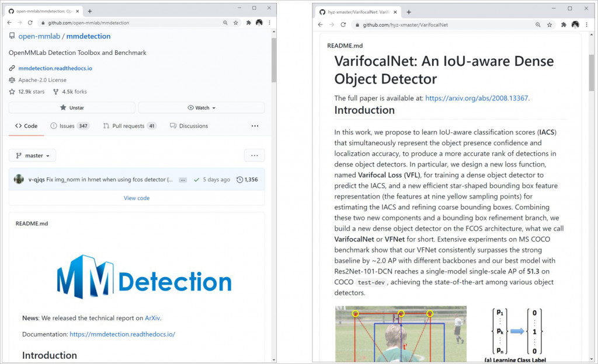Unstar the mmdetection repository

72,108
